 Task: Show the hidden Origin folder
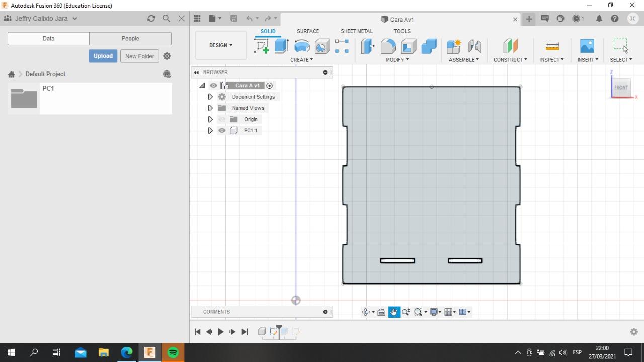click(221, 119)
